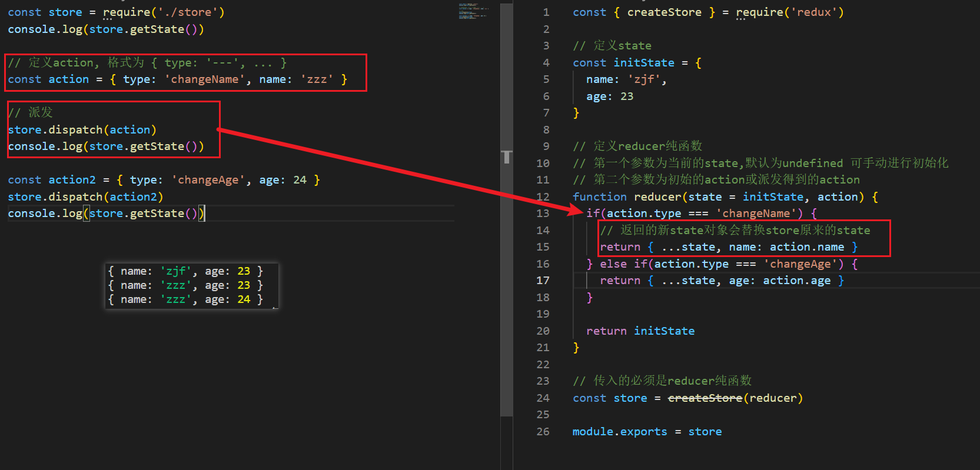The image size is (980, 470).
Task: Click output row { name: 'zzz', age: 23 }
Action: click(x=185, y=285)
